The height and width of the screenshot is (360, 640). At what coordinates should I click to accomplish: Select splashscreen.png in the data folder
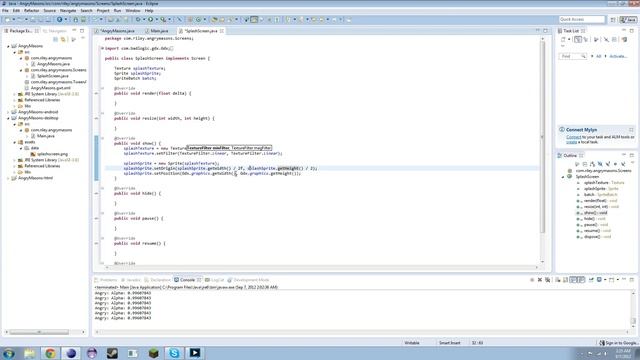[52, 154]
